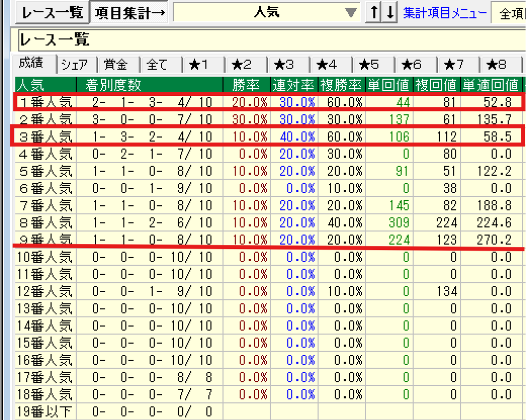Click the 連対率 column header

coord(293,84)
